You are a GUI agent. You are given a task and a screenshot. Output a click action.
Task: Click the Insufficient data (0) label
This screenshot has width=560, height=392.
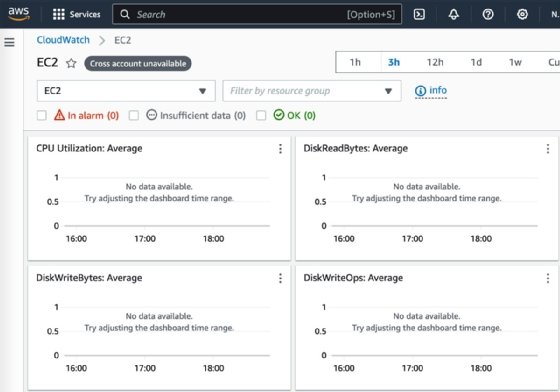point(203,115)
